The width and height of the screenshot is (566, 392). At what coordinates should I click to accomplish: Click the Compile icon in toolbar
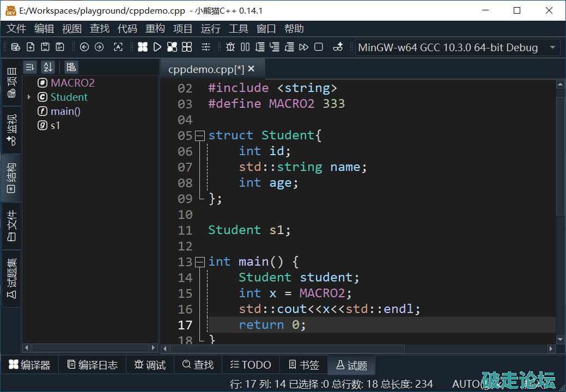[x=143, y=47]
